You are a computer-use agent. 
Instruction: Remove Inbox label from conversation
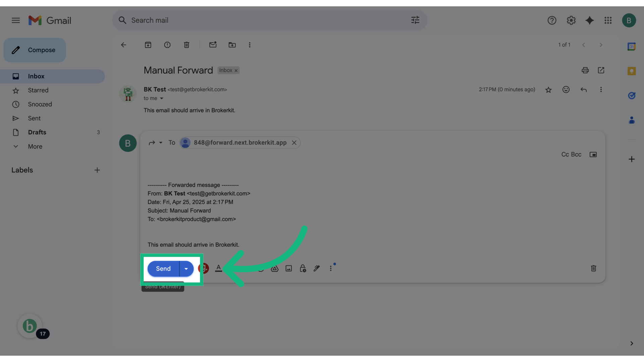point(236,70)
